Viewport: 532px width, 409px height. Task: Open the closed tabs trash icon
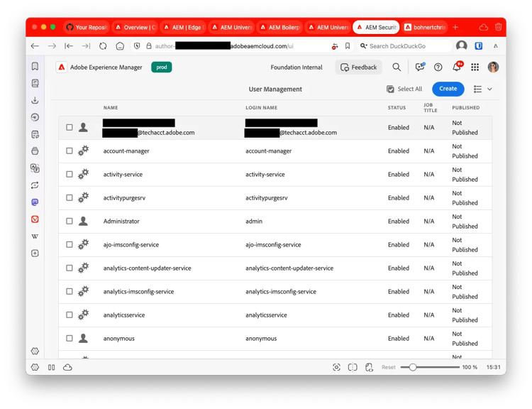click(498, 27)
